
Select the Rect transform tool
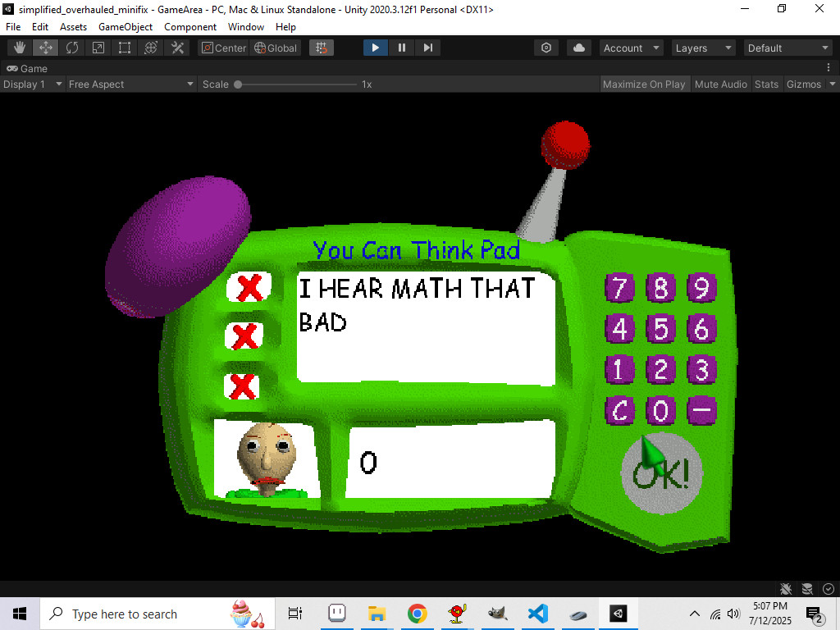[x=125, y=48]
